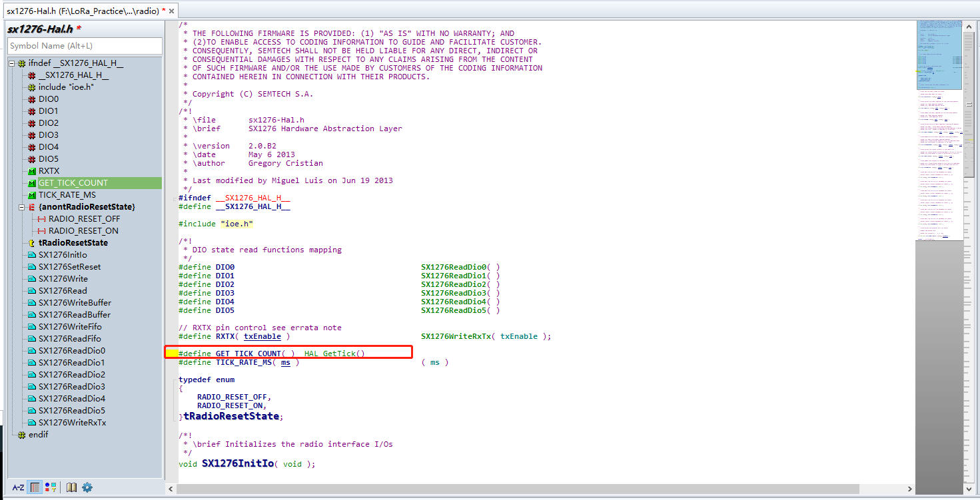This screenshot has width=980, height=500.
Task: Select the endif row in symbol tree
Action: pyautogui.click(x=38, y=435)
